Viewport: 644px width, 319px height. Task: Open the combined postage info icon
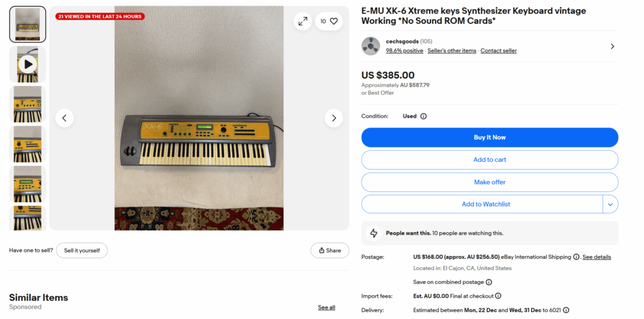coord(489,283)
